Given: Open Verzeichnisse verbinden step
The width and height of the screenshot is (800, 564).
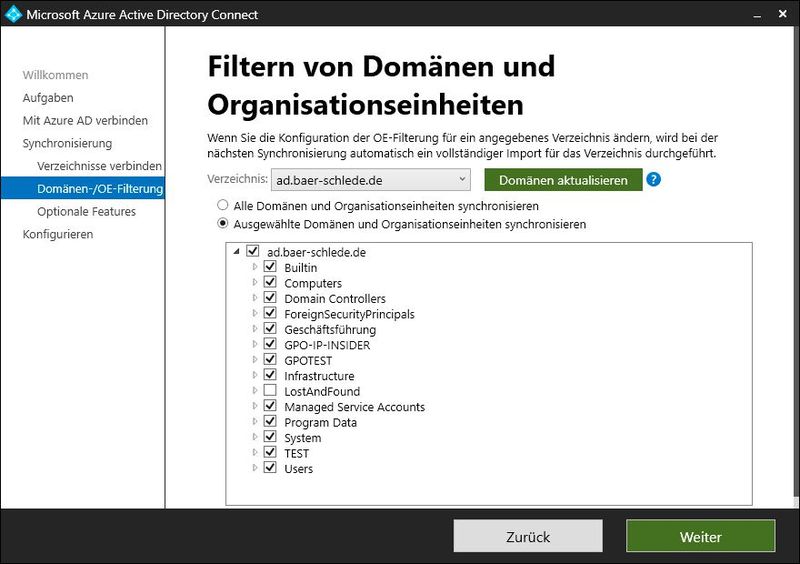Looking at the screenshot, I should point(99,166).
